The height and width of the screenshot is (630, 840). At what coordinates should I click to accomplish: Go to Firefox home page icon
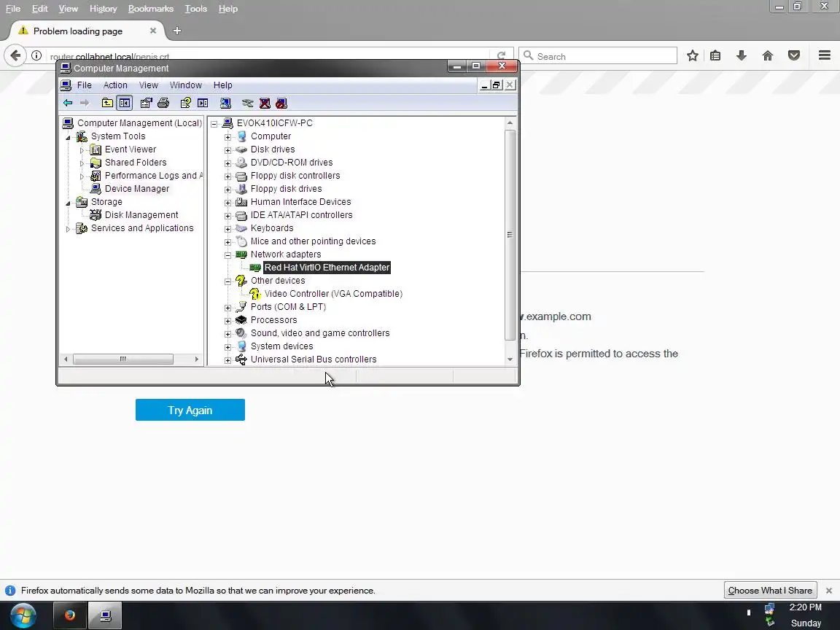click(x=768, y=55)
